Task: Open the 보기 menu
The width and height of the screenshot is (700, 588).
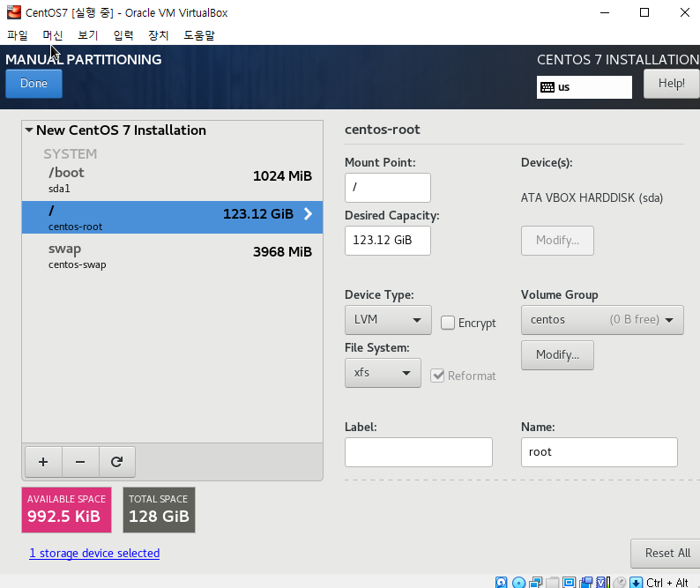Action: (x=88, y=35)
